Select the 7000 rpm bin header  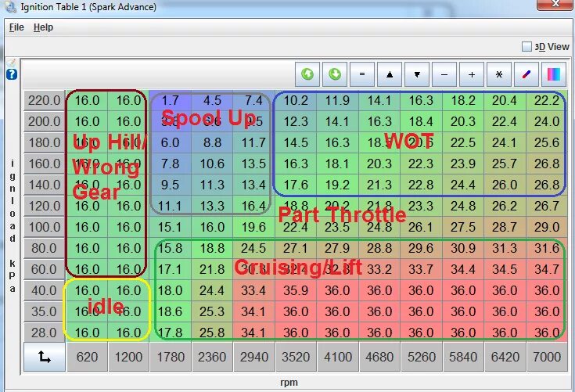click(547, 357)
